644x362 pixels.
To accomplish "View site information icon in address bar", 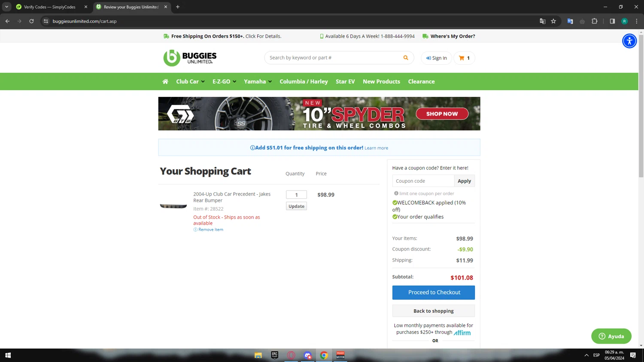I will (46, 21).
